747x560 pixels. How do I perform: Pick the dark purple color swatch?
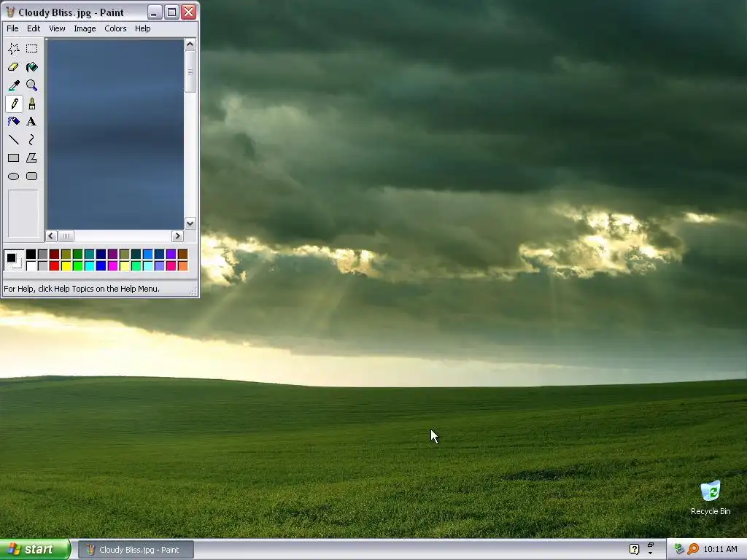113,254
